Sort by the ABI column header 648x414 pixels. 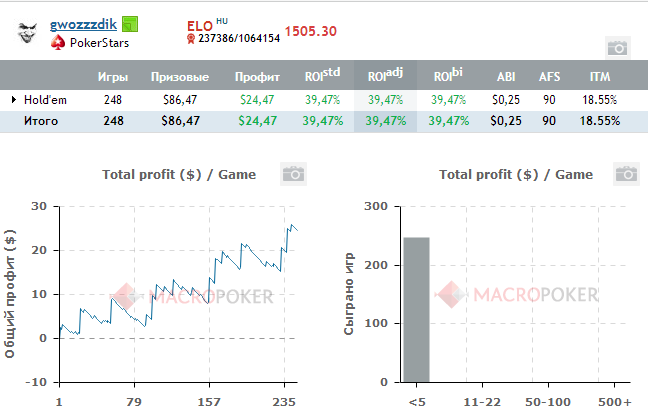tap(506, 76)
